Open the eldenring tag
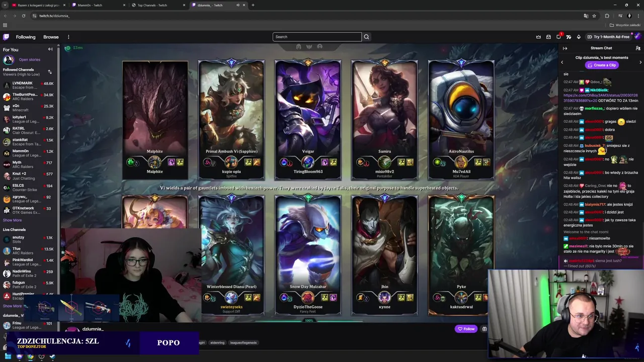Screen dimensions: 644x362 coord(217,343)
